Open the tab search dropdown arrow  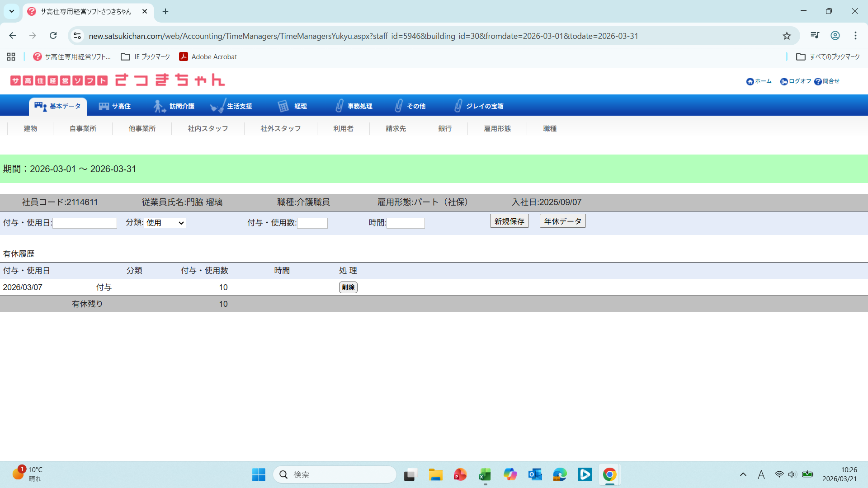pyautogui.click(x=12, y=11)
